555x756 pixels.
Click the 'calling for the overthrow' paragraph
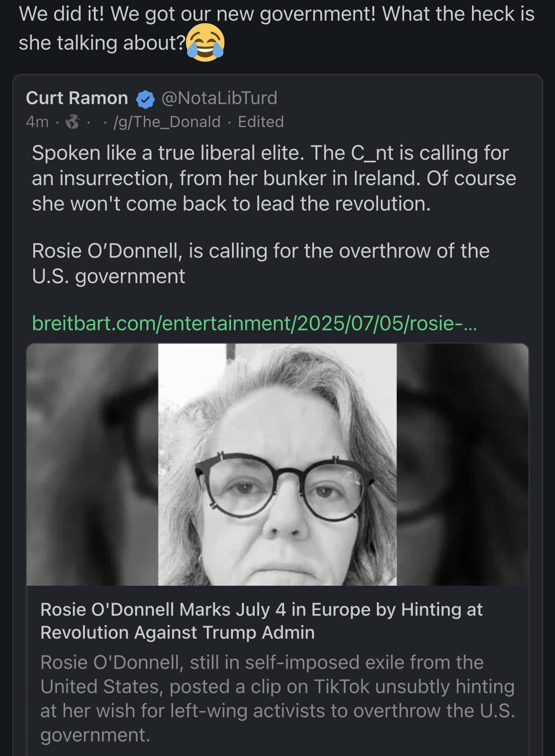[260, 263]
